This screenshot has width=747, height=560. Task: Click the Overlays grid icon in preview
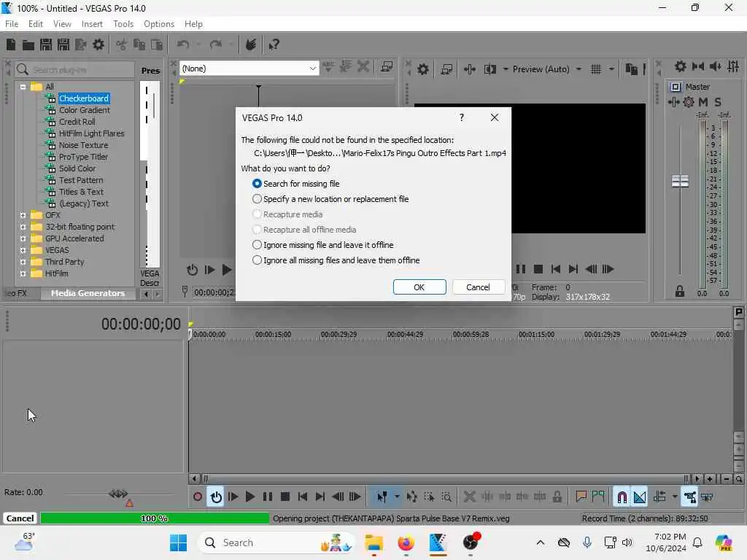595,69
